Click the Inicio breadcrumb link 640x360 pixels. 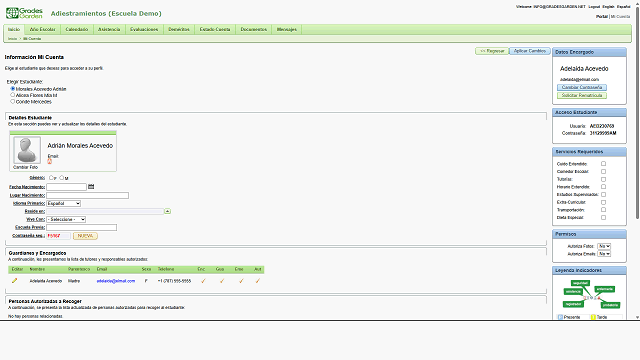pyautogui.click(x=13, y=38)
